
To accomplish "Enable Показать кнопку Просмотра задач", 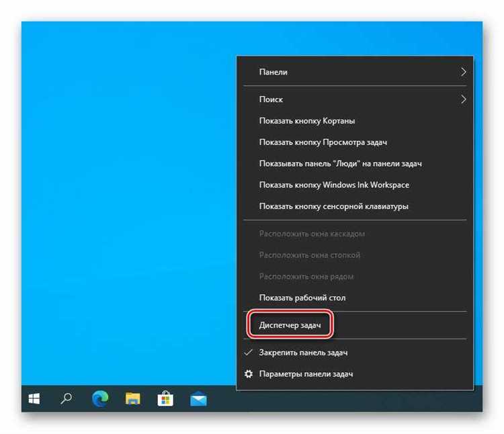I will [323, 142].
